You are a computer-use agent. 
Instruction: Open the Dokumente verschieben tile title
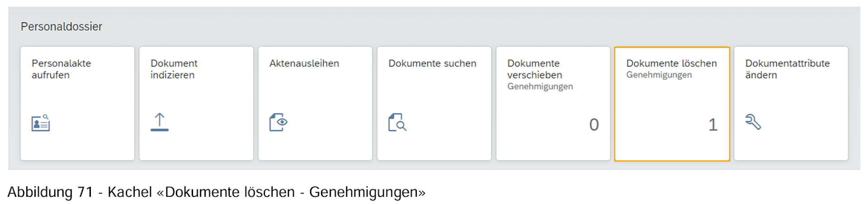point(534,69)
